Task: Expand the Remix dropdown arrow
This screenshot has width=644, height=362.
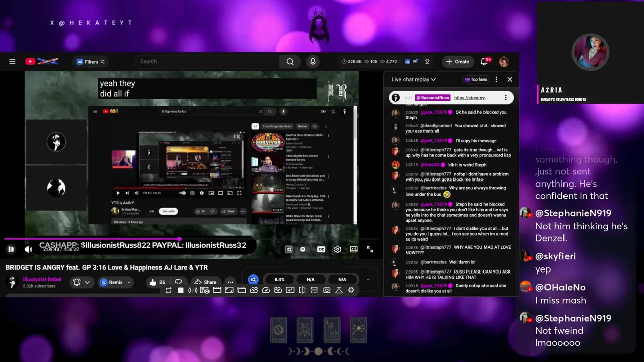Action: pos(129,282)
